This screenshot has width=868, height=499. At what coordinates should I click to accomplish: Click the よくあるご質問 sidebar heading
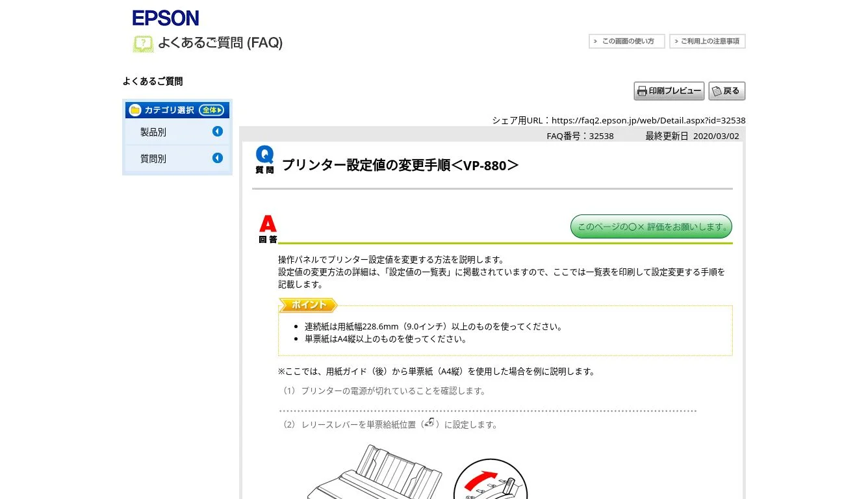pyautogui.click(x=153, y=81)
